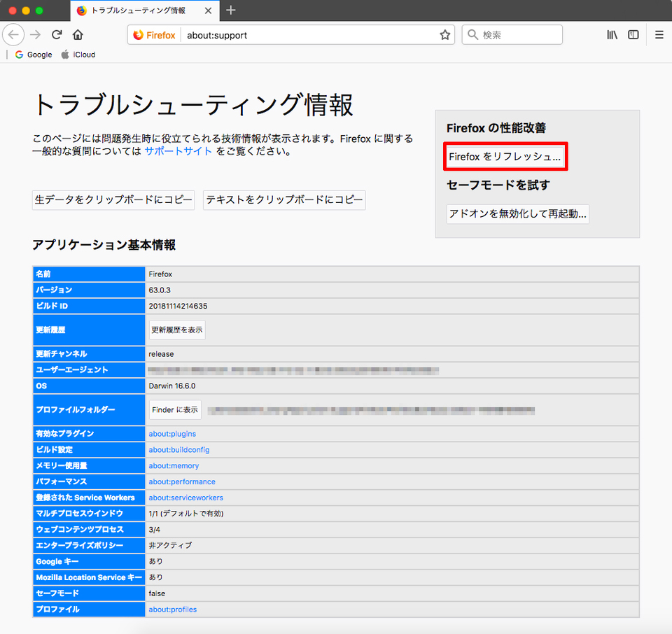Click the Firefox をリフレッシュ button
This screenshot has width=672, height=634.
[x=505, y=157]
